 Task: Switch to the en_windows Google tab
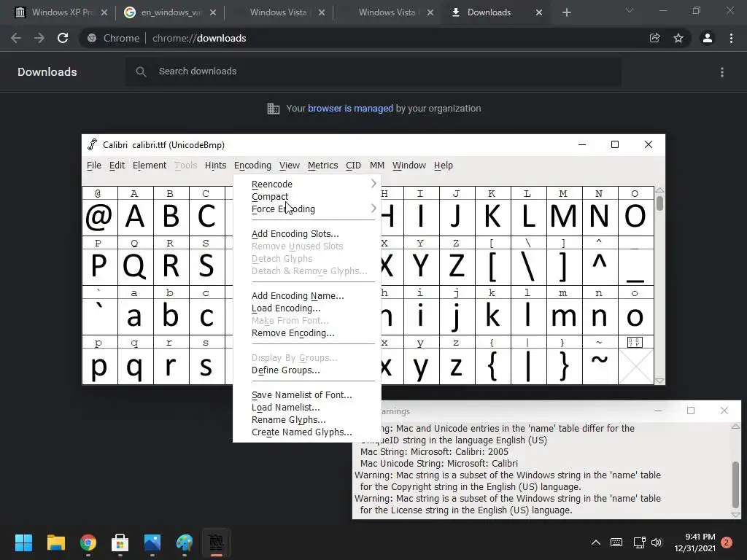pos(170,12)
